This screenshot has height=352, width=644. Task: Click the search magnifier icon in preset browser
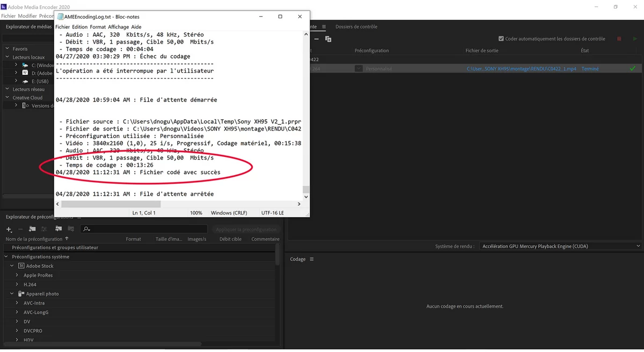[x=86, y=229]
